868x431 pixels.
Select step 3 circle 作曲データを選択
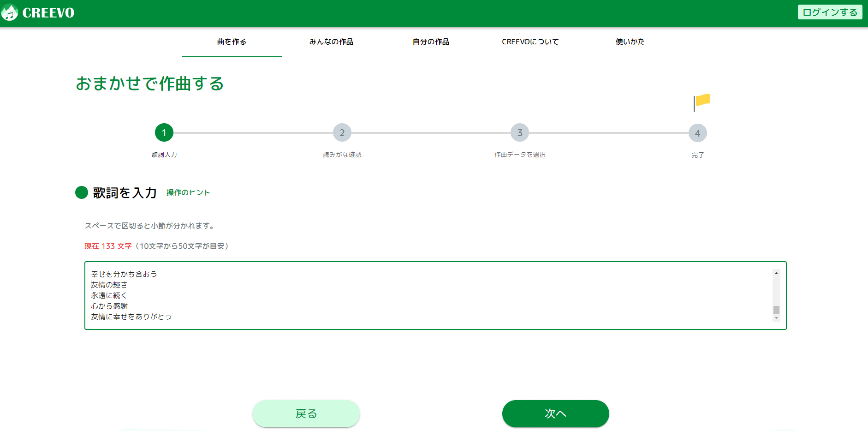pos(520,133)
